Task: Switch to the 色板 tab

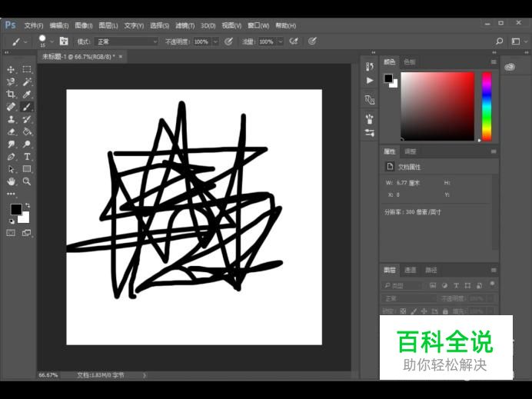Action: (410, 62)
